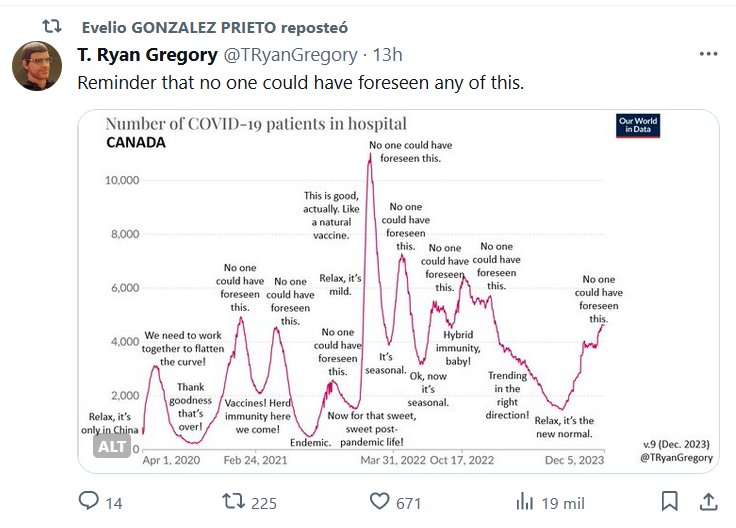This screenshot has height=528, width=736.
Task: Open the 13h timestamp link
Action: pyautogui.click(x=387, y=55)
